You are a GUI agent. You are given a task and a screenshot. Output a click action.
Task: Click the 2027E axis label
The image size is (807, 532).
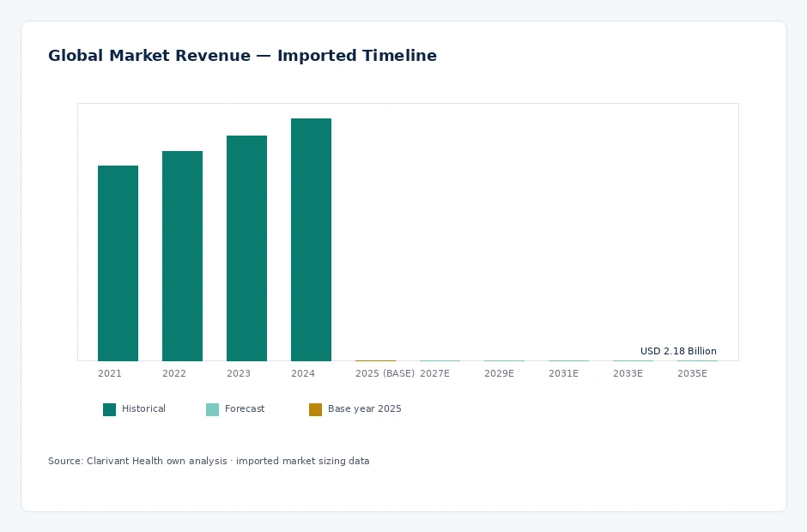coord(435,373)
